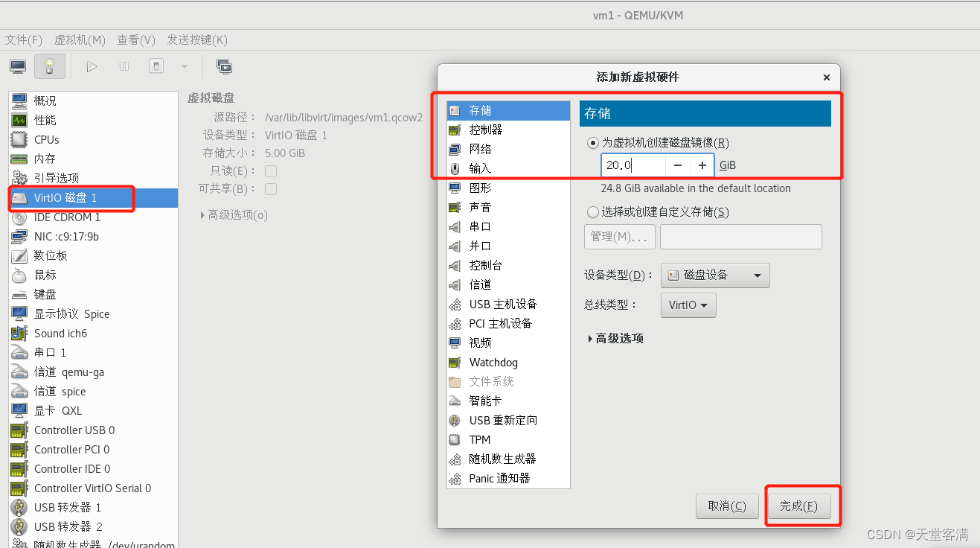Select 概况 in the vm1 hardware list

(x=93, y=101)
